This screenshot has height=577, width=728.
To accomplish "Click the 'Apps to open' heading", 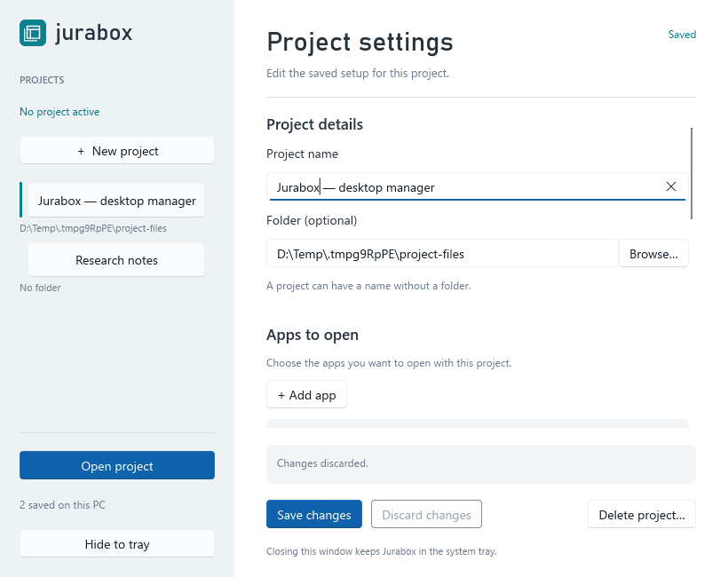I will coord(313,335).
